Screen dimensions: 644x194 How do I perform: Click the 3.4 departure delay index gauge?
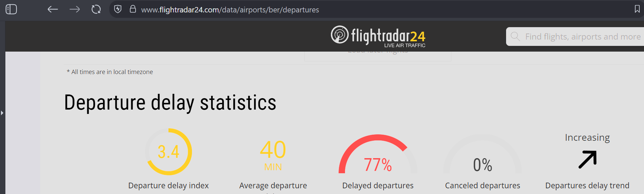pyautogui.click(x=168, y=152)
